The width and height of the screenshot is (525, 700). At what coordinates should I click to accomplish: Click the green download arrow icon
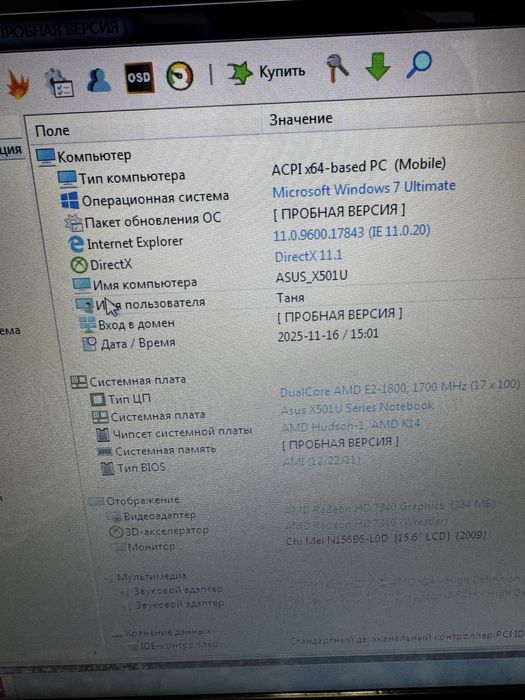click(378, 66)
